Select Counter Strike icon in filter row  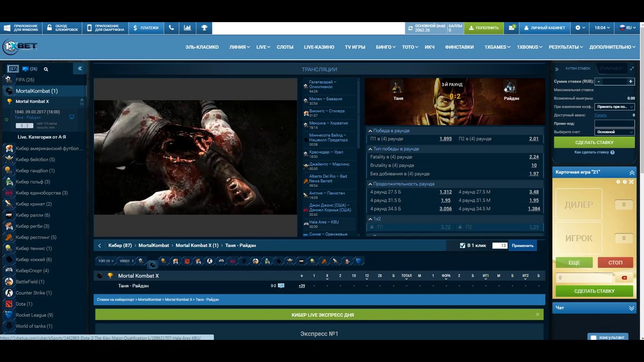210,261
